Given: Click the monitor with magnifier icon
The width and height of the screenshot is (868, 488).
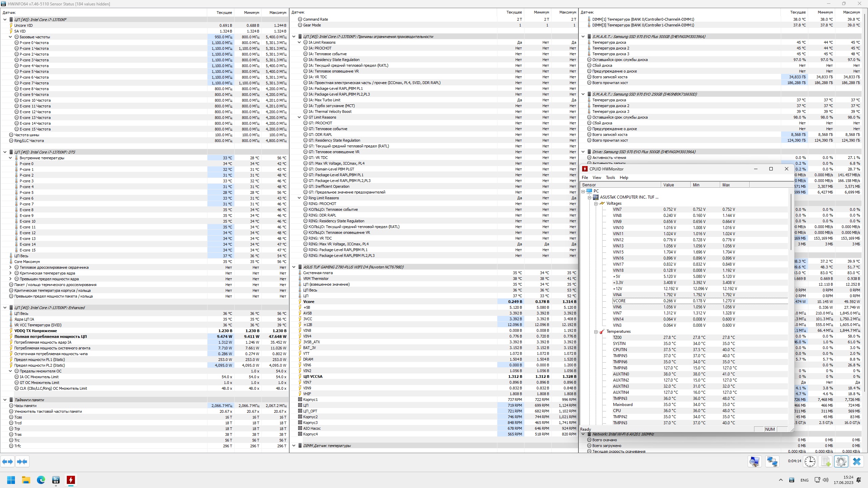Looking at the screenshot, I should 754,462.
